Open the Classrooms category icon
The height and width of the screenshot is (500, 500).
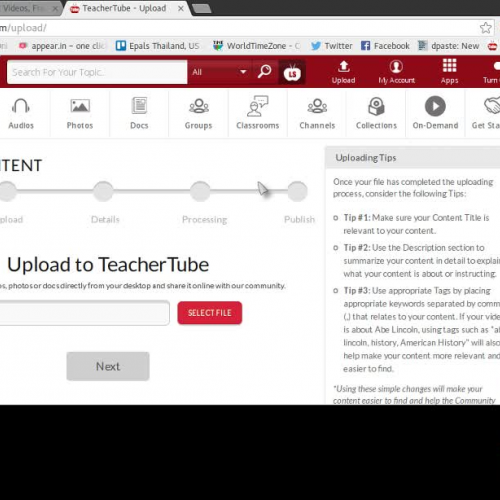pyautogui.click(x=258, y=106)
